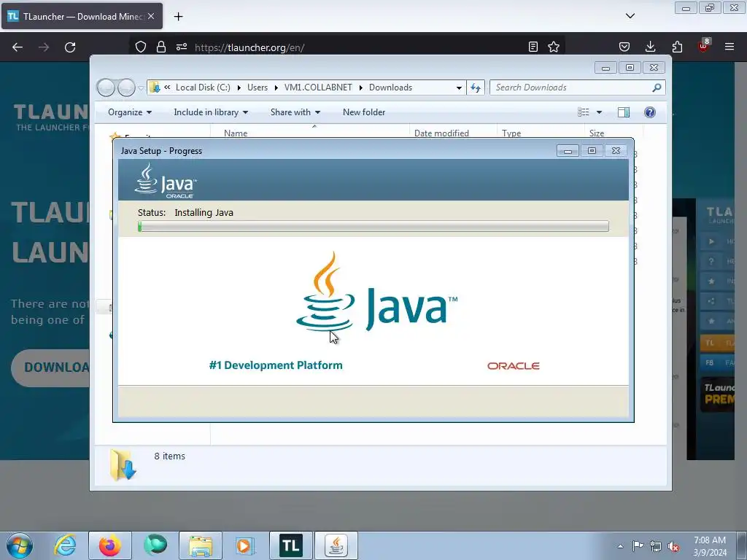Open Windows Media Player from taskbar
This screenshot has height=560, width=747.
click(246, 545)
